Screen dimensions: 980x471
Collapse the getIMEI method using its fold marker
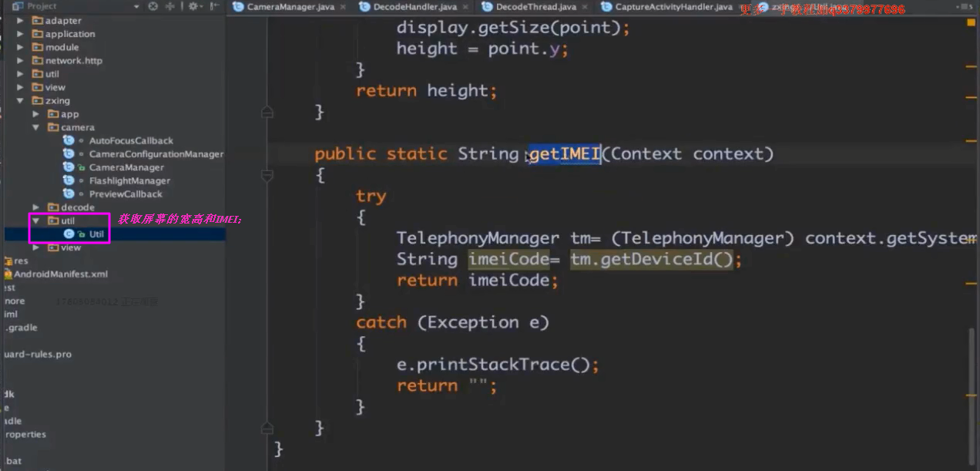point(267,177)
